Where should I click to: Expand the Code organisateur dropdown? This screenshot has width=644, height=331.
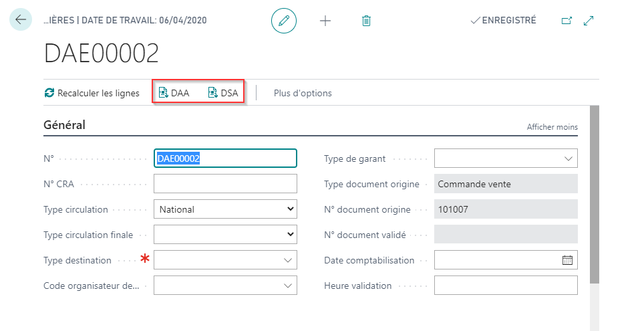coord(288,286)
